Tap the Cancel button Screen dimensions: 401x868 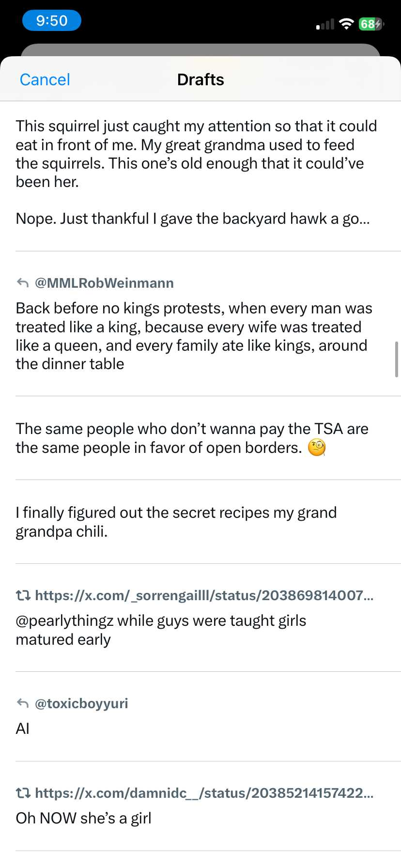tap(45, 79)
